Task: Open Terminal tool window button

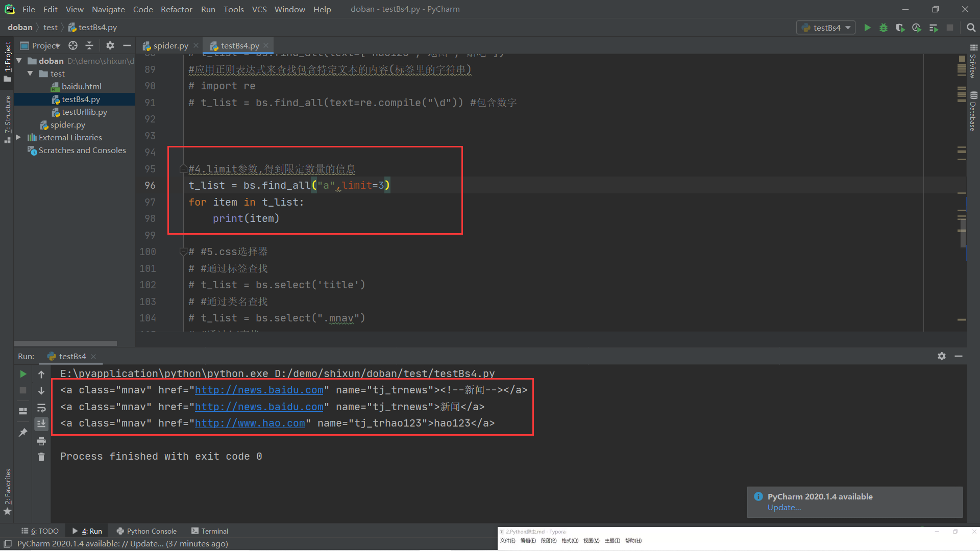Action: click(210, 531)
